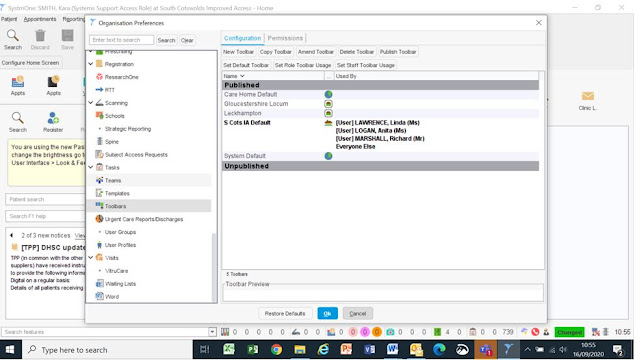Click the User Profiles icon in the tree
635x360 pixels.
click(99, 245)
